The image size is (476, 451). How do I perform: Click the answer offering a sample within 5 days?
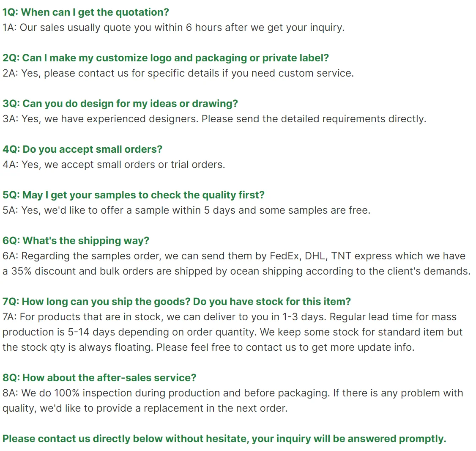(186, 210)
